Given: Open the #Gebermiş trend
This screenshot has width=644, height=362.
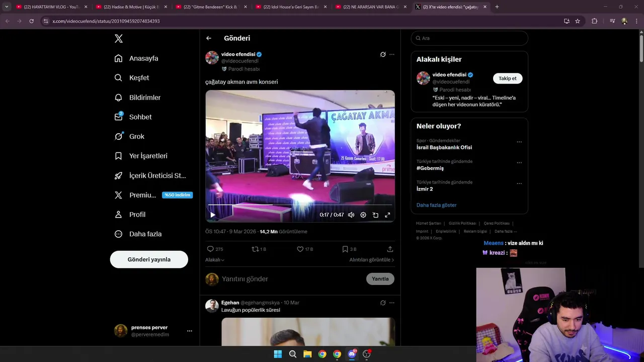Looking at the screenshot, I should 430,168.
